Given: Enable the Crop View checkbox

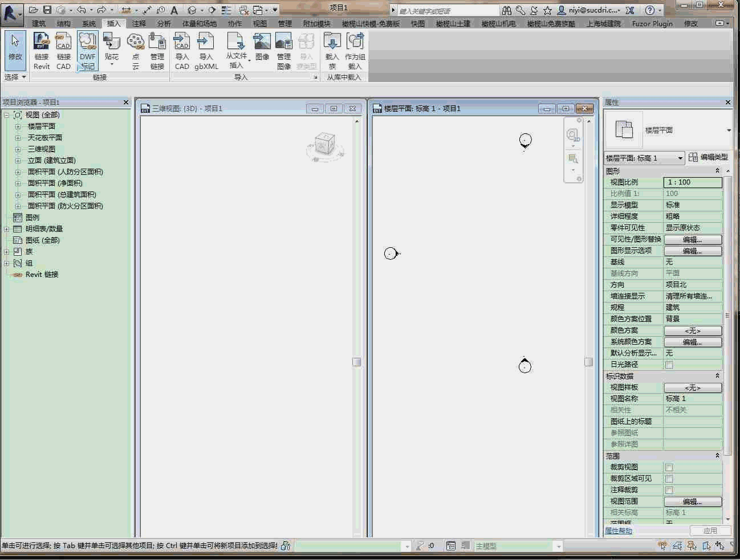Looking at the screenshot, I should [x=669, y=467].
